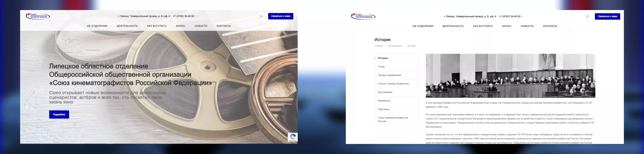Click the phone number +7 (4742) 34-42-52 on the История page
The image size is (644, 154).
point(510,16)
